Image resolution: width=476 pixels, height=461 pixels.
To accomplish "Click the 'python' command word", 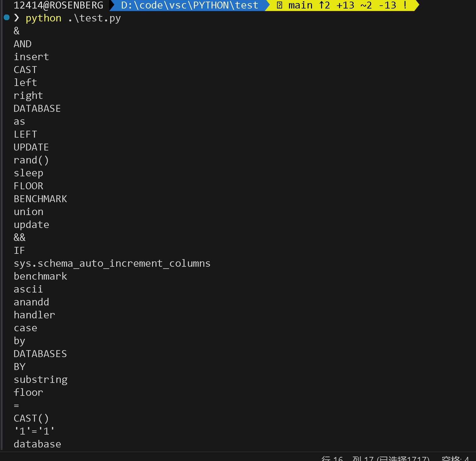I will 43,18.
